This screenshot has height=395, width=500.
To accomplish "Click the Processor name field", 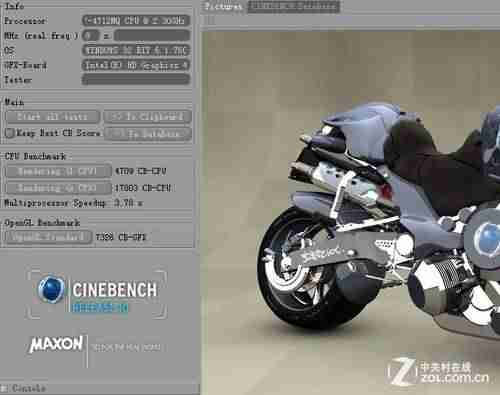I will (136, 21).
